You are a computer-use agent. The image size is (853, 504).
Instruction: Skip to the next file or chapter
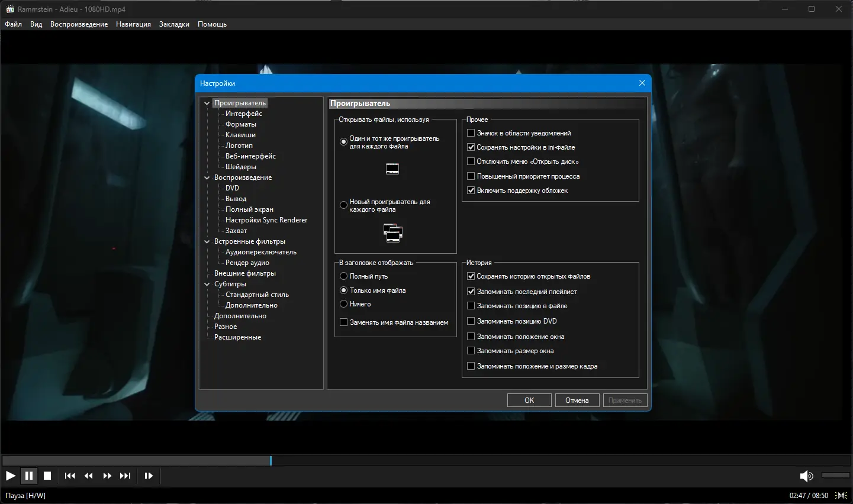[125, 476]
